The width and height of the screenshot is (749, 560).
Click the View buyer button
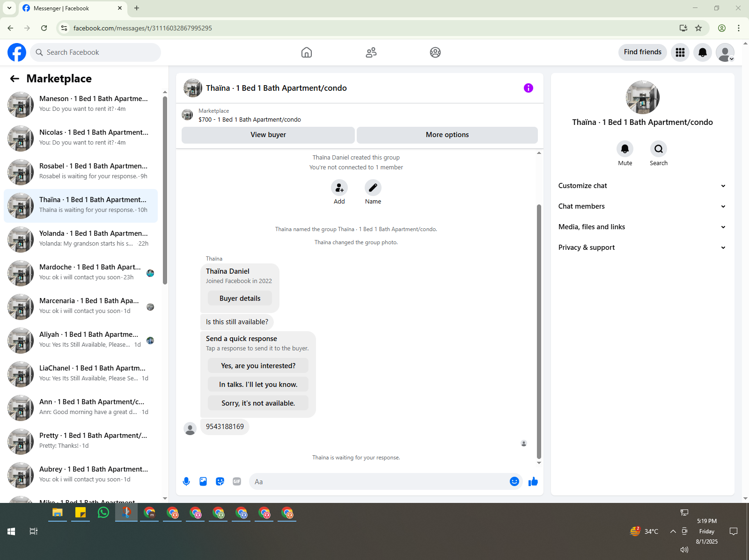(268, 135)
